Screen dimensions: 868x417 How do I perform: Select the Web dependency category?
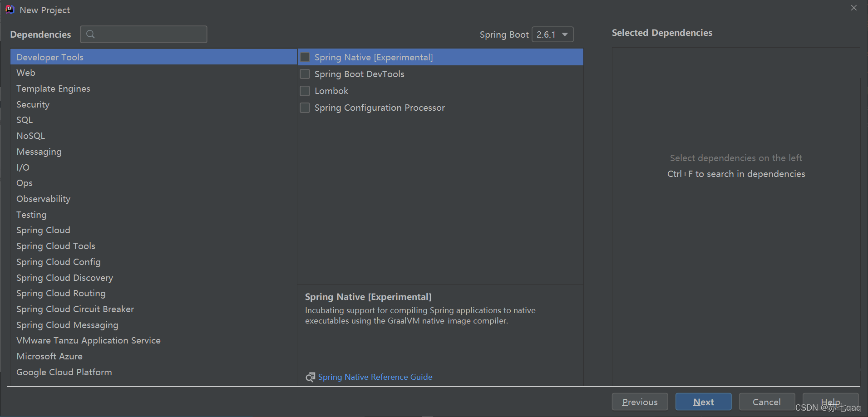click(x=26, y=73)
